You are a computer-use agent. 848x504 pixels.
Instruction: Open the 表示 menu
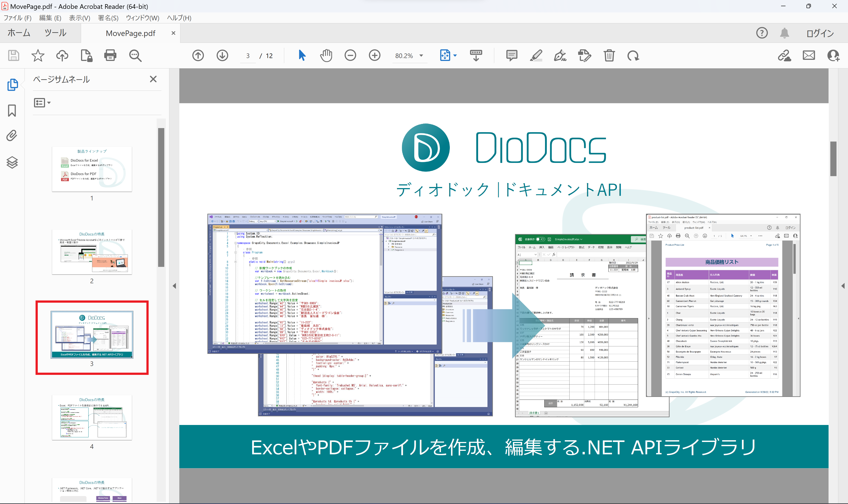pyautogui.click(x=79, y=18)
